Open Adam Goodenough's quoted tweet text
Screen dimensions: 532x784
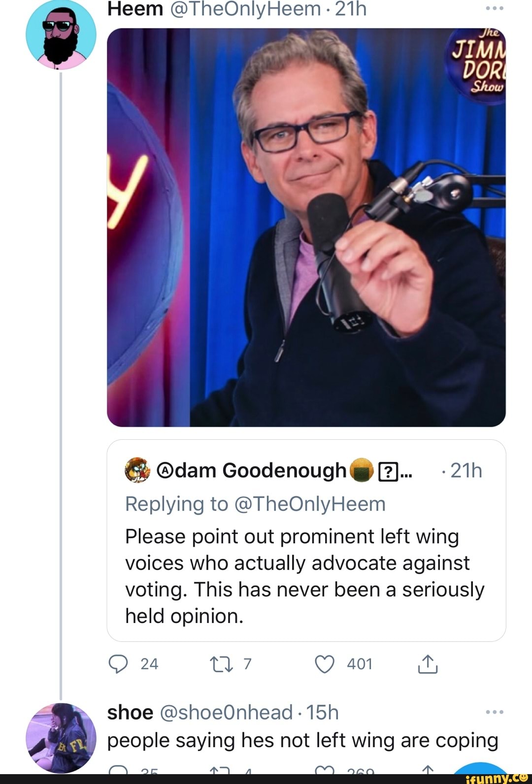[x=304, y=576]
